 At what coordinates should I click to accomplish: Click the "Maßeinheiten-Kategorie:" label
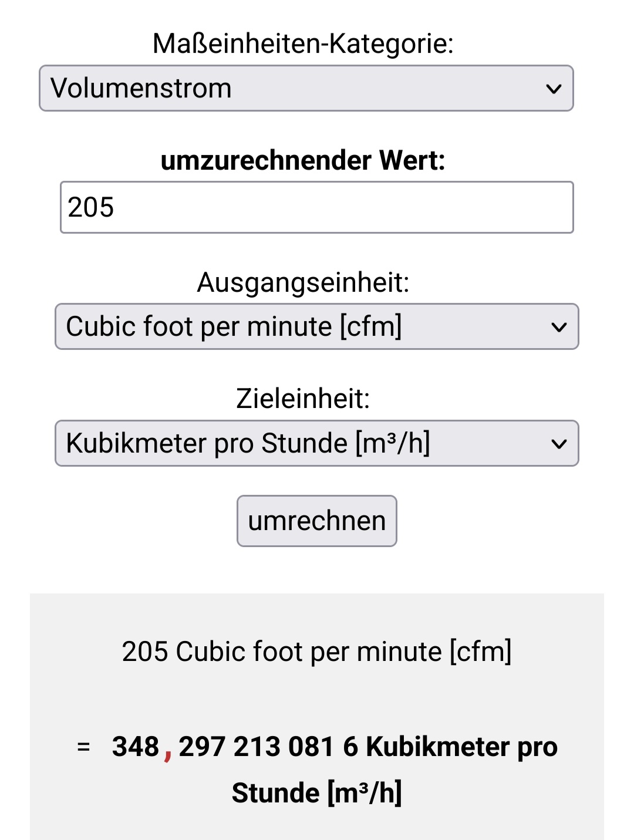point(303,43)
